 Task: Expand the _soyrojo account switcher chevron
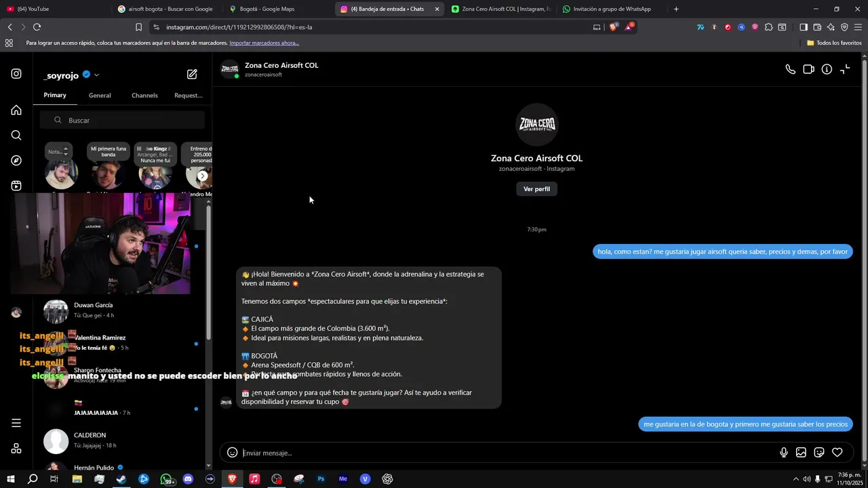coord(96,75)
